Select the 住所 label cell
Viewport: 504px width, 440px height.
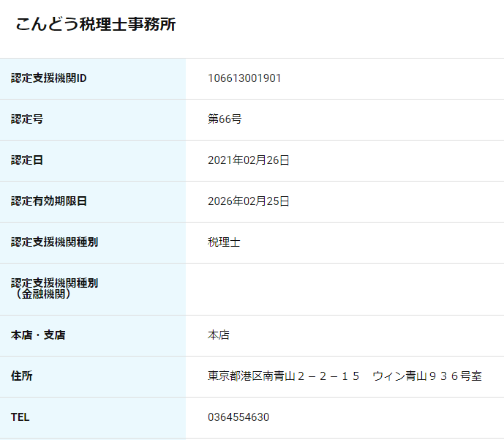pyautogui.click(x=93, y=376)
